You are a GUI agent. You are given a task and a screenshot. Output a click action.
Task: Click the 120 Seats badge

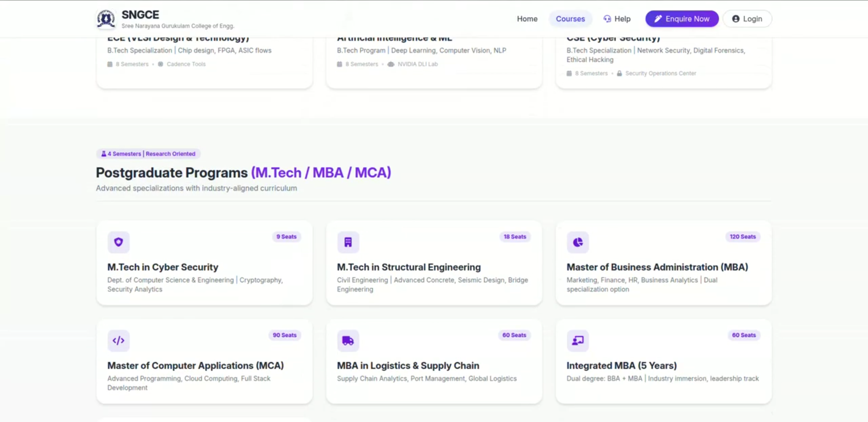point(743,237)
